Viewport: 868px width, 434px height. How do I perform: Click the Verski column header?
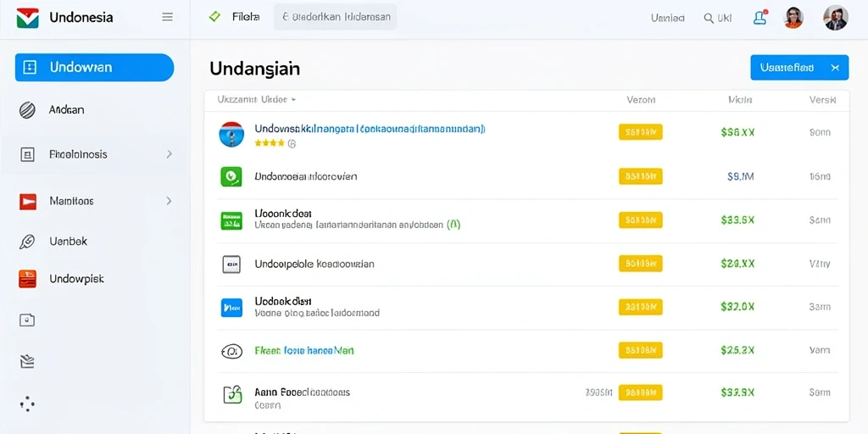point(822,100)
